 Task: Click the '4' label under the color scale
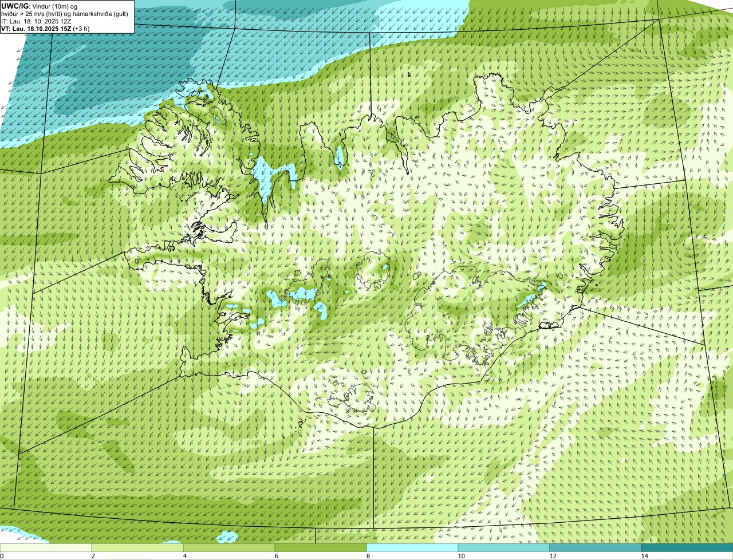[x=184, y=556]
